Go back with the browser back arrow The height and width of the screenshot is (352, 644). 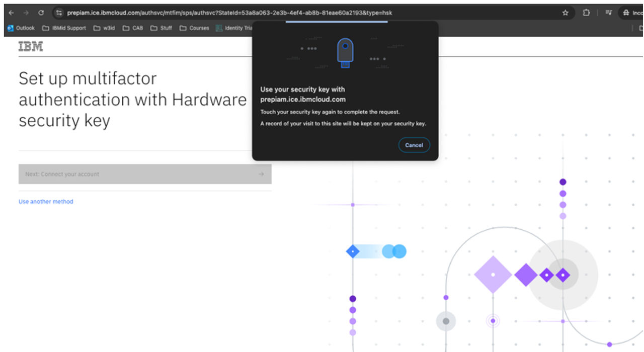pos(11,13)
